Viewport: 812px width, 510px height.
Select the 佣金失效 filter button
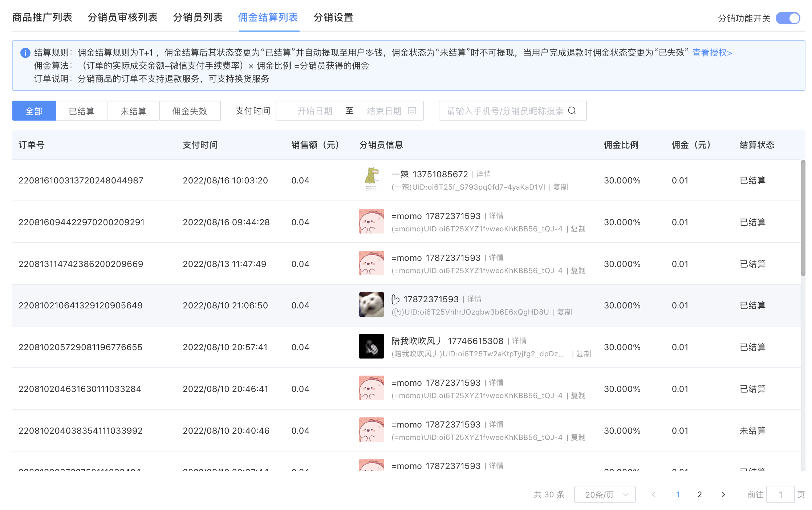coord(190,111)
